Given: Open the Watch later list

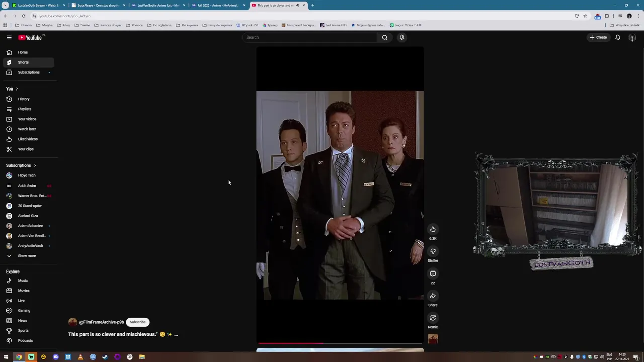Looking at the screenshot, I should [x=28, y=129].
